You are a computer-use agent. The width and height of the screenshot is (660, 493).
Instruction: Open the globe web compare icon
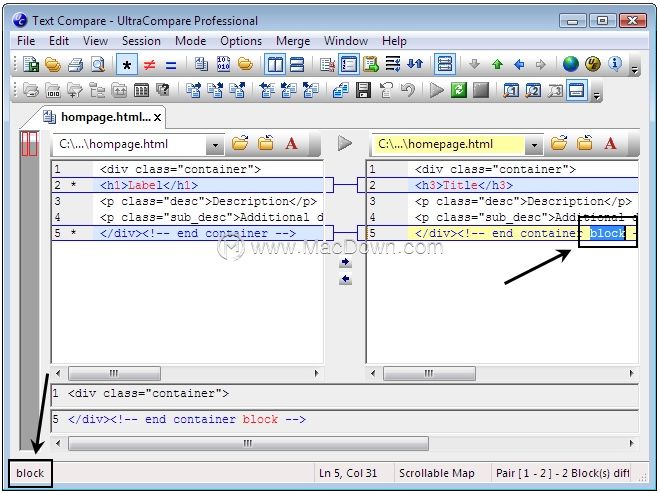pos(571,64)
